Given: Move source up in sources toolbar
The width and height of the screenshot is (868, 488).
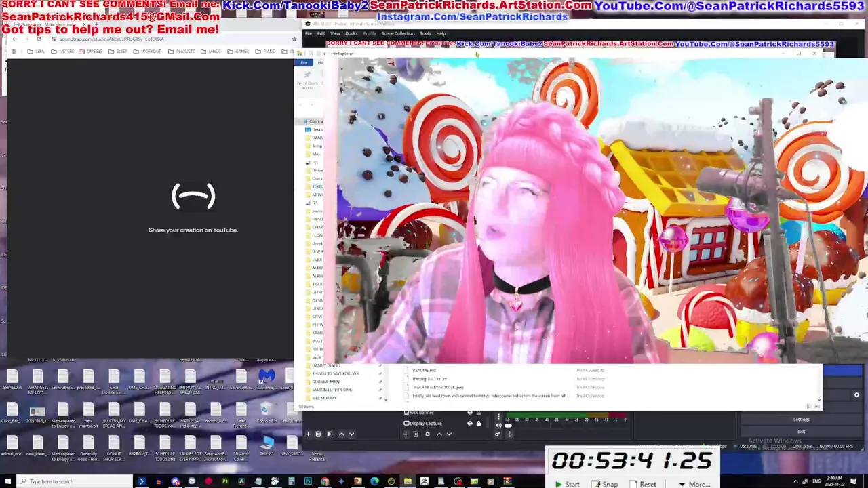Looking at the screenshot, I should (439, 434).
